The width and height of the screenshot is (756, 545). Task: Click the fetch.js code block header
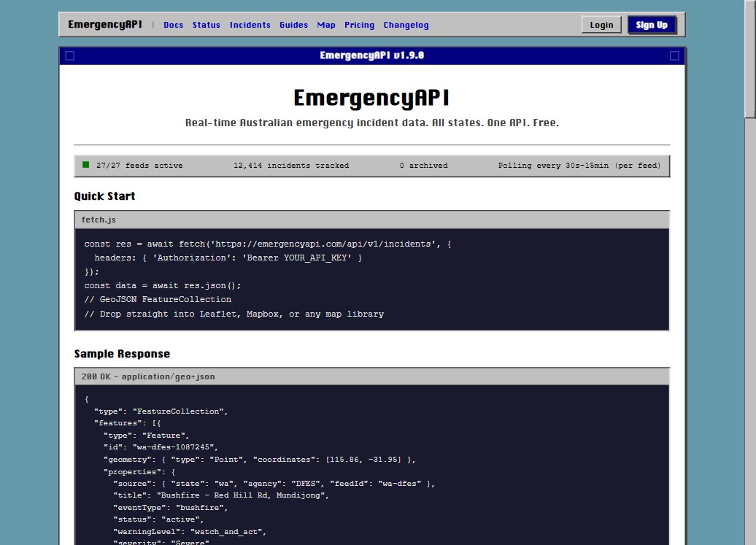(371, 220)
